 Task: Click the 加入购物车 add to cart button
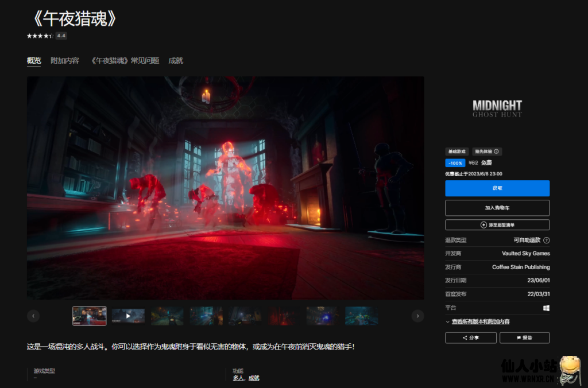(x=497, y=208)
